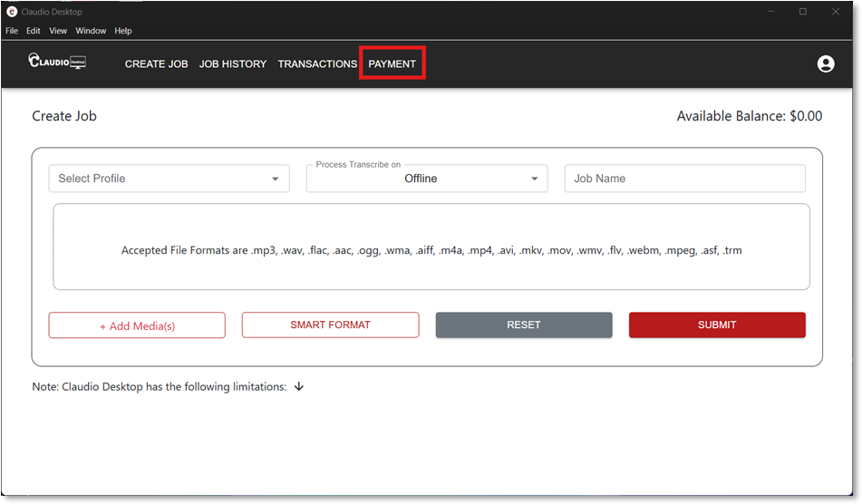Maximize the Claudio Desktop window
862x504 pixels.
coord(802,12)
